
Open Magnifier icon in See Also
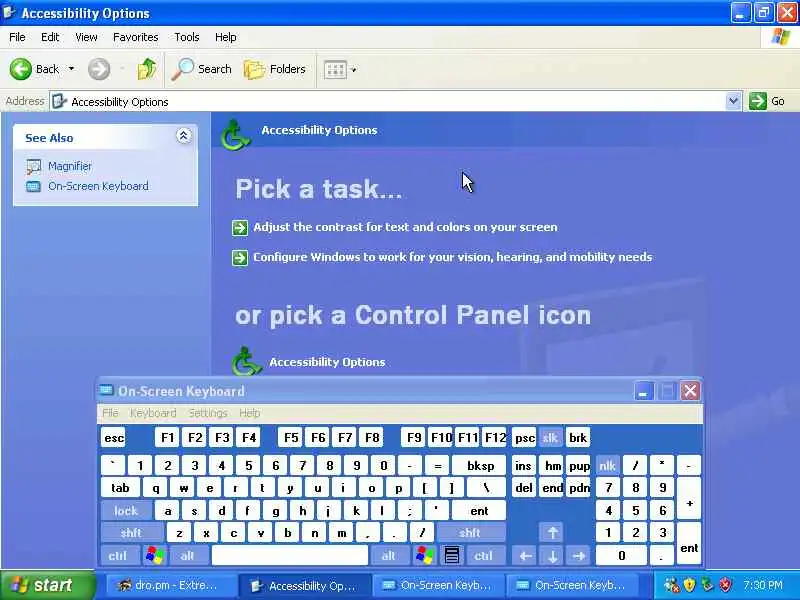34,166
